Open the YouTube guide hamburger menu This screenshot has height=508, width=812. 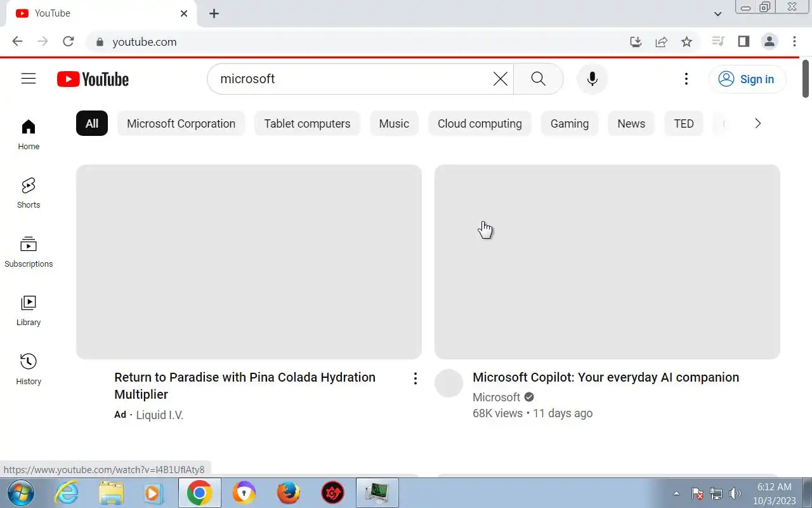click(29, 79)
